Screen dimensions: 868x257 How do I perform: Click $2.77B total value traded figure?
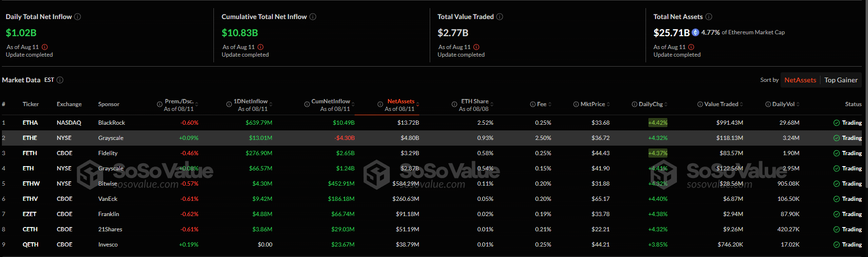point(453,33)
